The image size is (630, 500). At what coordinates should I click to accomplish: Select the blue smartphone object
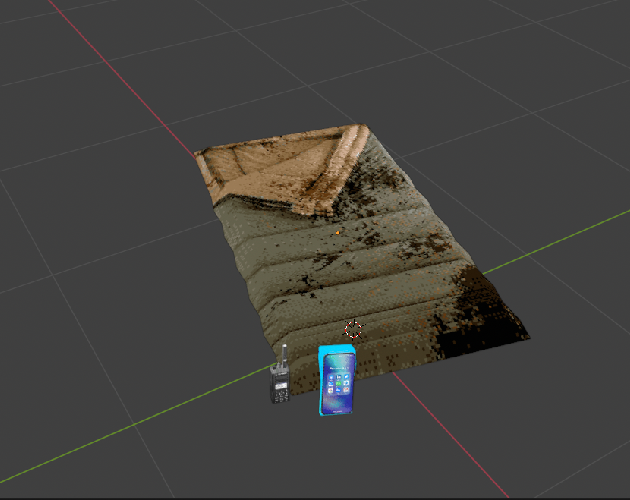point(338,381)
